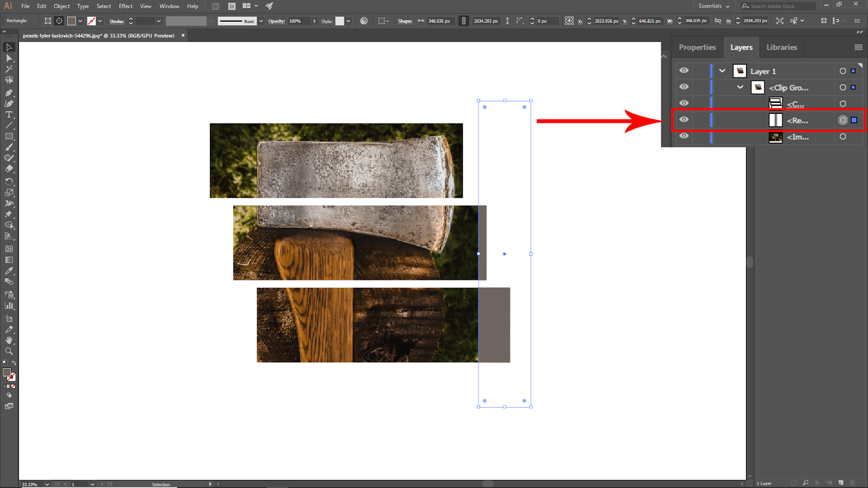Toggle eye icon for <C... path
This screenshot has height=488, width=868.
point(684,103)
